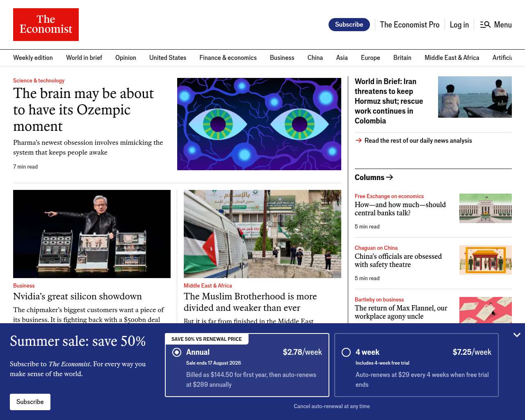Click the neuron eyes illustration thumbnail
Screen dimensions: 525x420
(x=259, y=124)
